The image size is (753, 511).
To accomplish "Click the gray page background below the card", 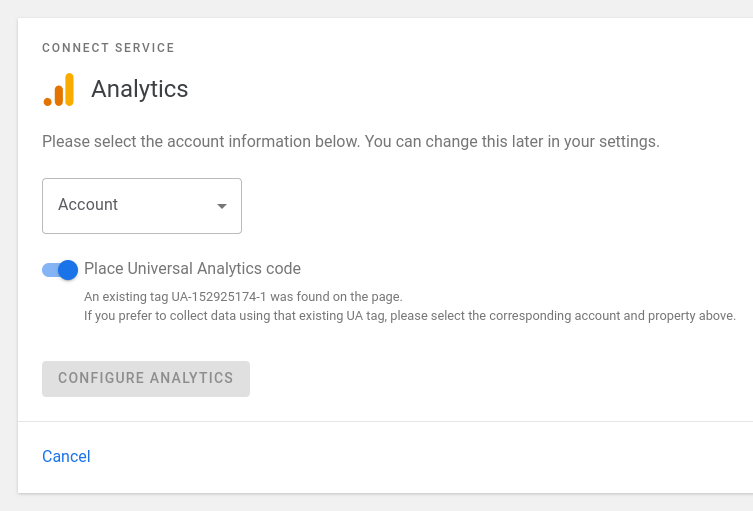I will click(385, 502).
